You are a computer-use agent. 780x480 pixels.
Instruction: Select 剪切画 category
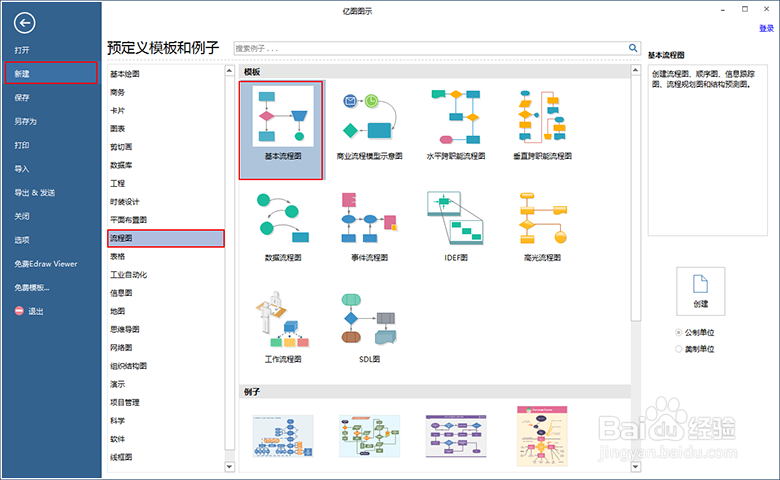121,147
